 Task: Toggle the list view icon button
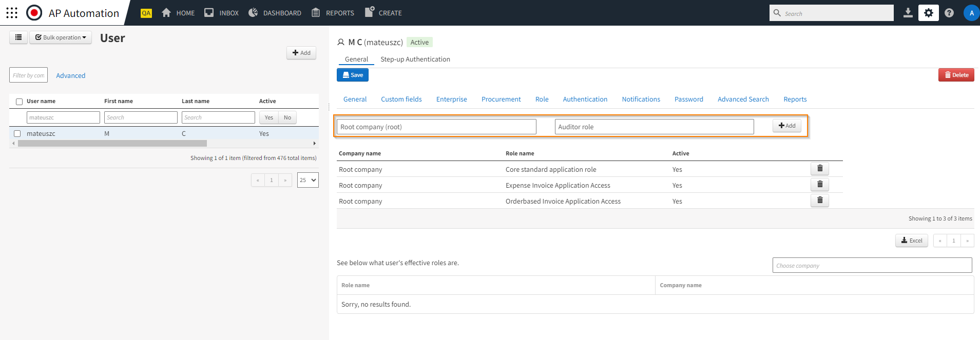pos(18,37)
